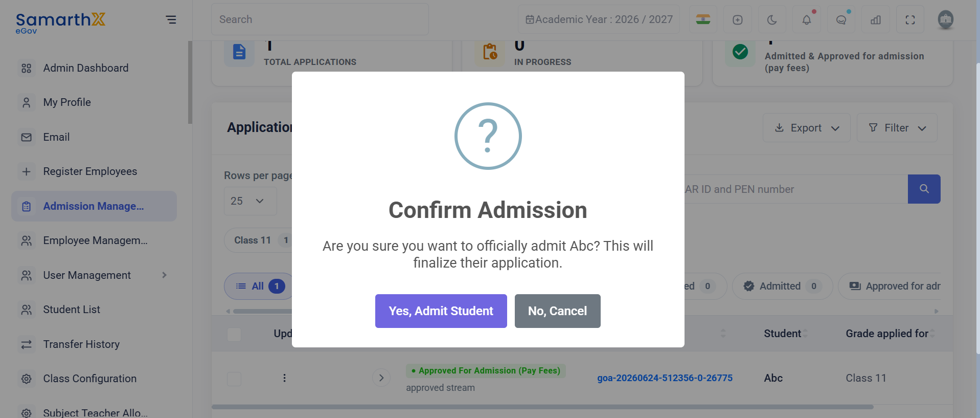Open the notifications bell icon
This screenshot has width=980, height=418.
807,19
